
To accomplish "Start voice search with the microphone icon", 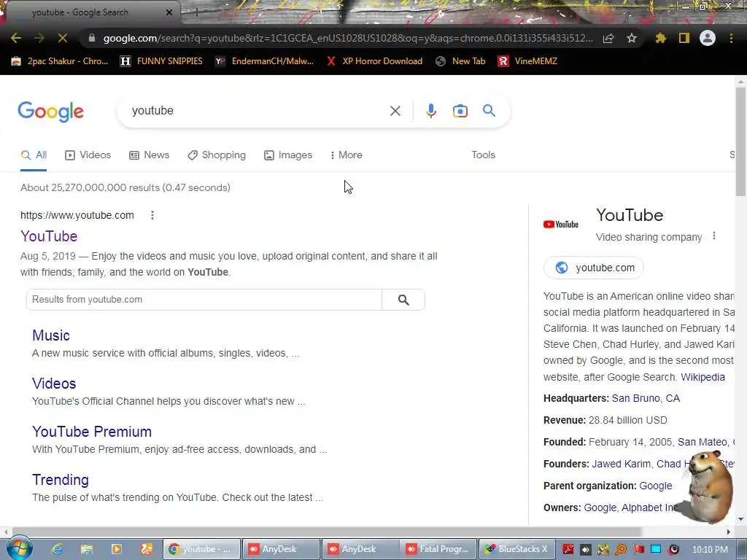I will pos(431,111).
